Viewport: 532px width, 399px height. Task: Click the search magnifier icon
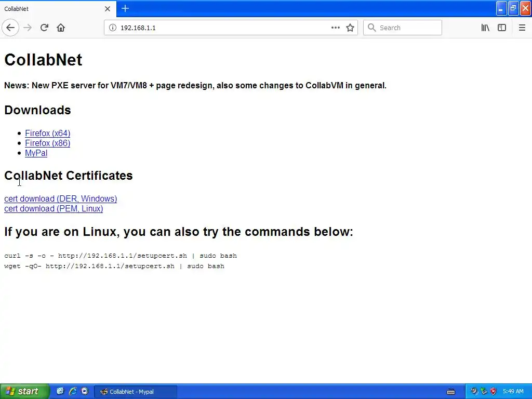[372, 28]
